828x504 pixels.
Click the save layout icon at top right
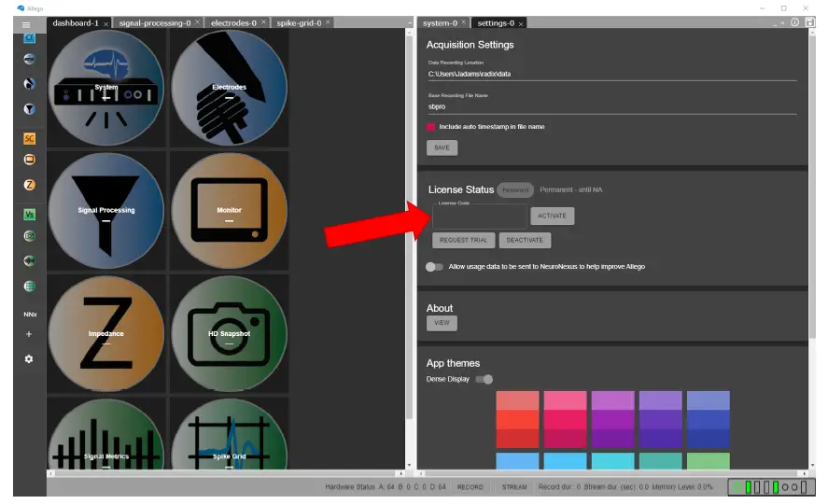tap(810, 22)
